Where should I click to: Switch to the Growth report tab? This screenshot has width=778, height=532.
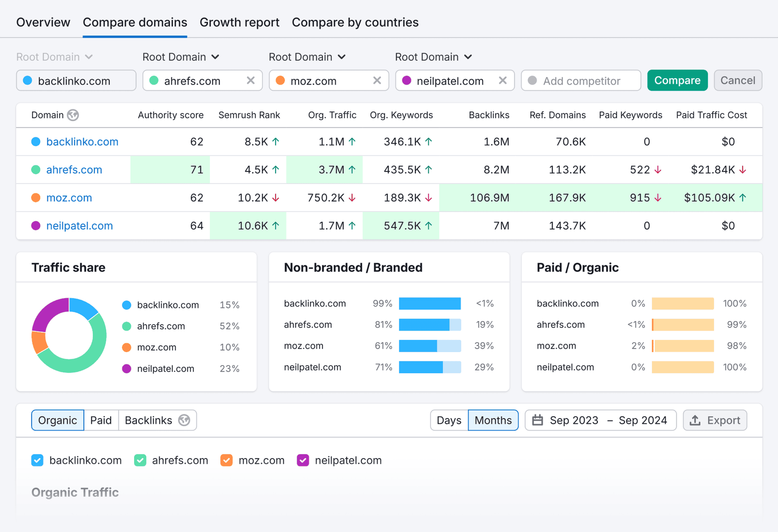[x=239, y=22]
